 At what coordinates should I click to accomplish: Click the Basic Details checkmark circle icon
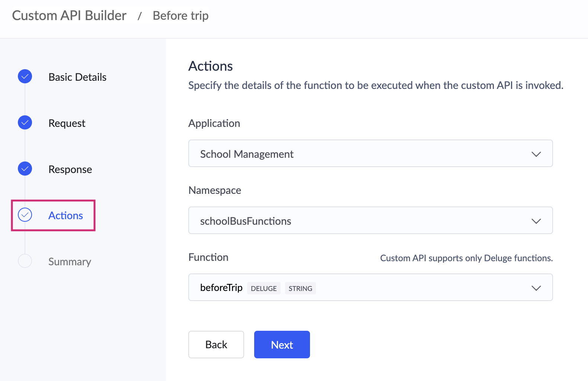click(25, 76)
